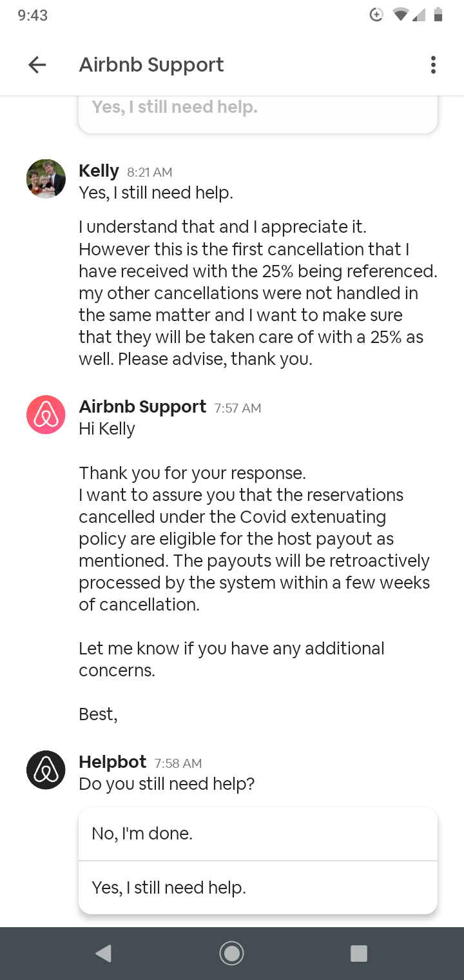The width and height of the screenshot is (464, 980).
Task: Tap the Airbnb Support header title
Action: [151, 64]
